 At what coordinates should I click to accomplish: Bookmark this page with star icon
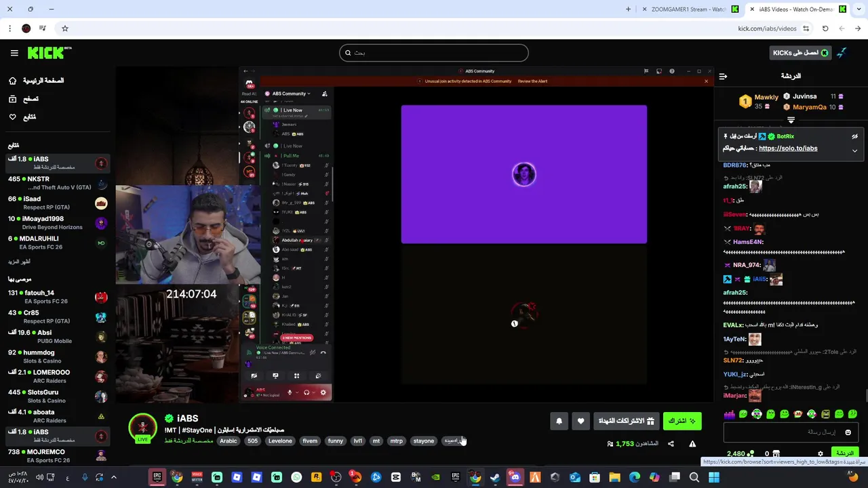point(65,28)
